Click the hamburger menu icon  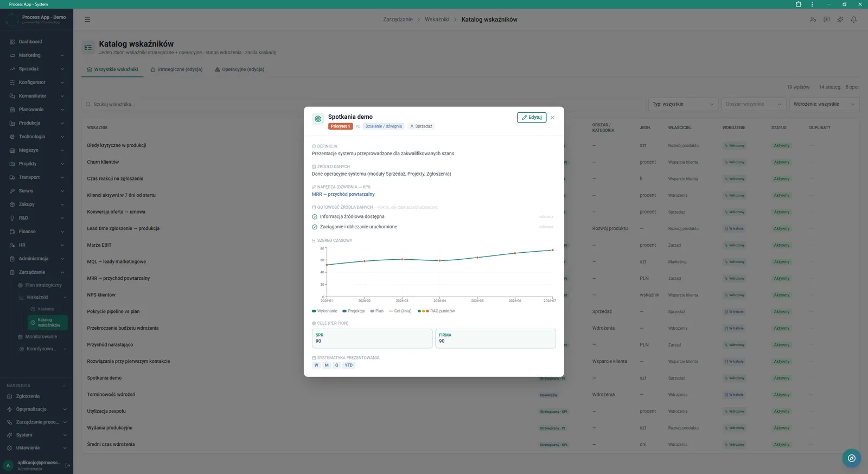pyautogui.click(x=87, y=20)
